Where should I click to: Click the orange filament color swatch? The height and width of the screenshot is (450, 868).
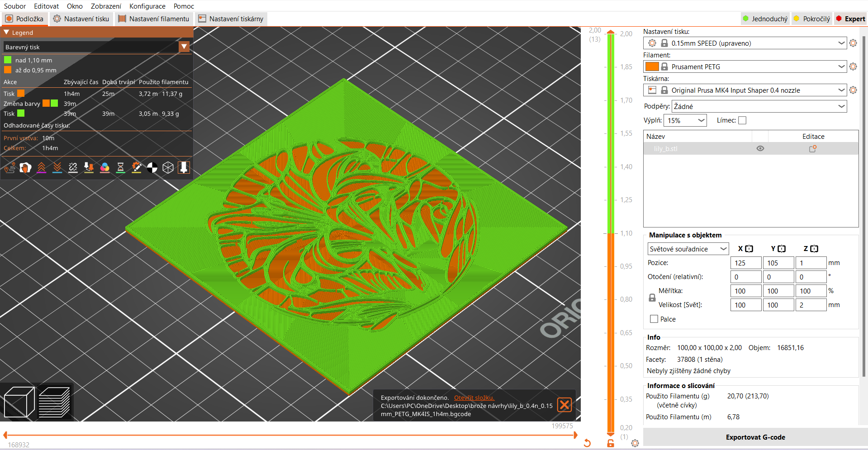coord(652,67)
